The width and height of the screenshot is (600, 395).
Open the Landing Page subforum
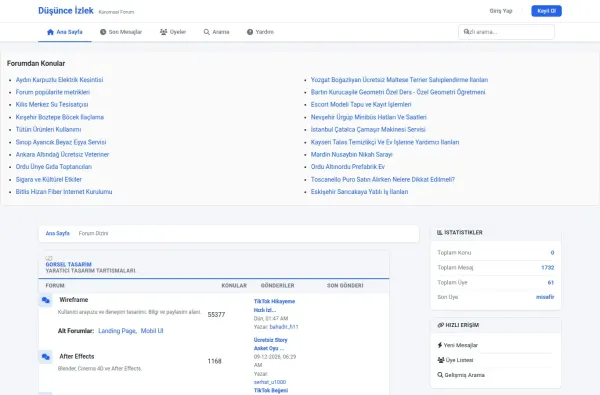point(117,331)
